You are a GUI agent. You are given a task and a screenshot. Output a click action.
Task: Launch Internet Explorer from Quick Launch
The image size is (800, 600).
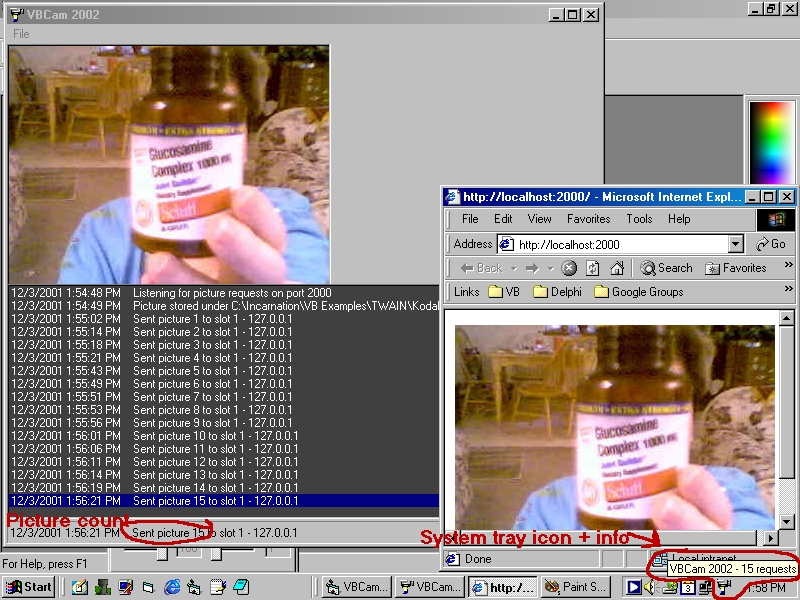[x=172, y=587]
